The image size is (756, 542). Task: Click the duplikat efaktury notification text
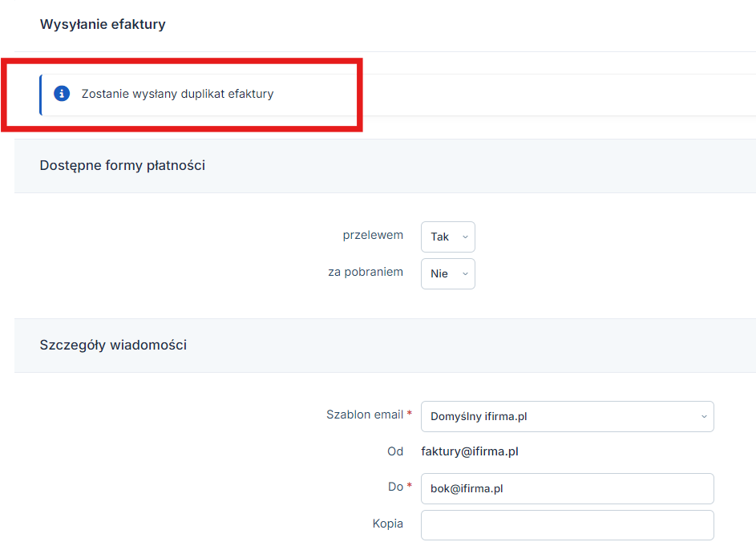tap(177, 94)
